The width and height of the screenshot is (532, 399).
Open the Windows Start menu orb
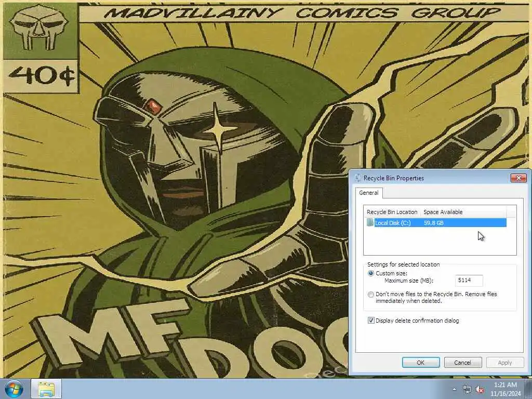click(x=14, y=389)
